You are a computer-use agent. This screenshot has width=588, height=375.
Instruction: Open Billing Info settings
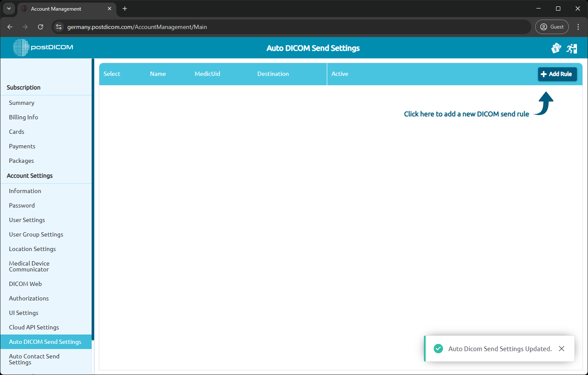23,117
